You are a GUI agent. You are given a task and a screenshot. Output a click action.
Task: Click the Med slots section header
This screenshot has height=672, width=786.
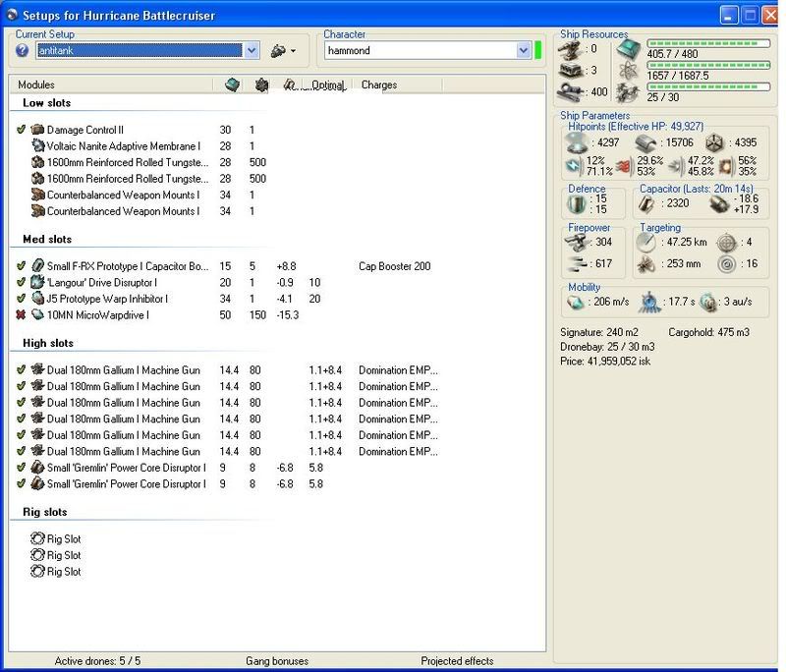pos(47,239)
